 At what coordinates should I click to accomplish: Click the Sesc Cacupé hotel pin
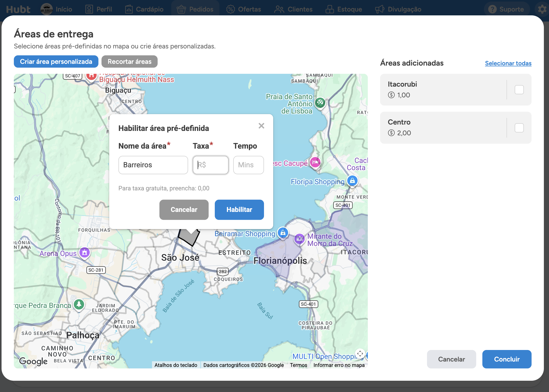pos(315,162)
